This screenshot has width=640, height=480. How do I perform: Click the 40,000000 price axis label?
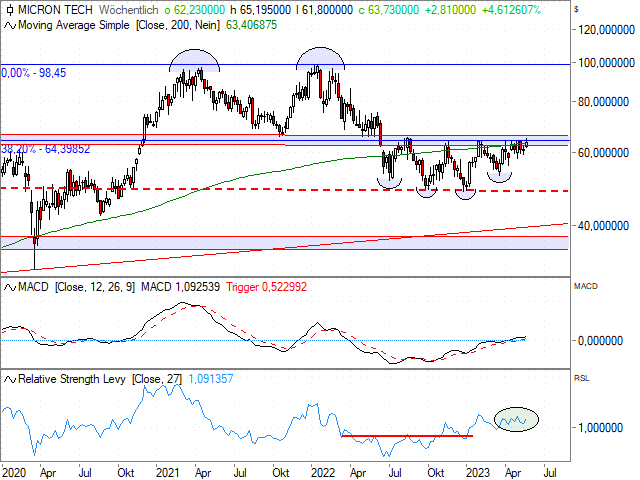[603, 226]
